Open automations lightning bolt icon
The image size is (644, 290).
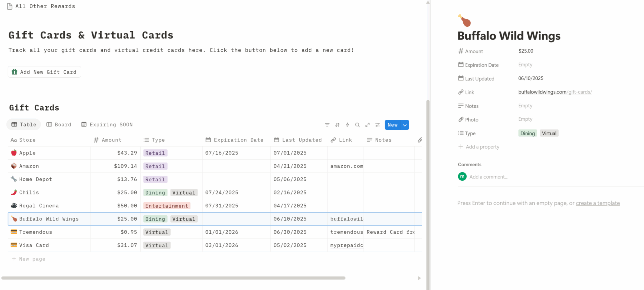point(347,125)
